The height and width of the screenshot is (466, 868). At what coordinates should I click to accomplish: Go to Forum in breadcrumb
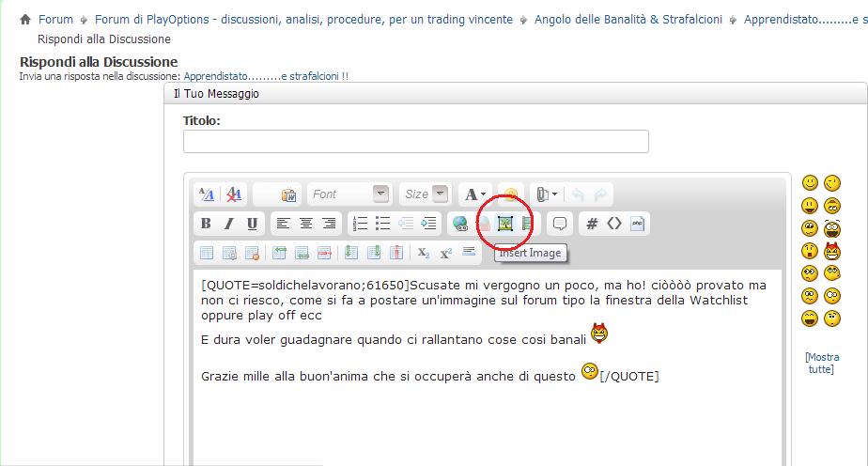(55, 20)
